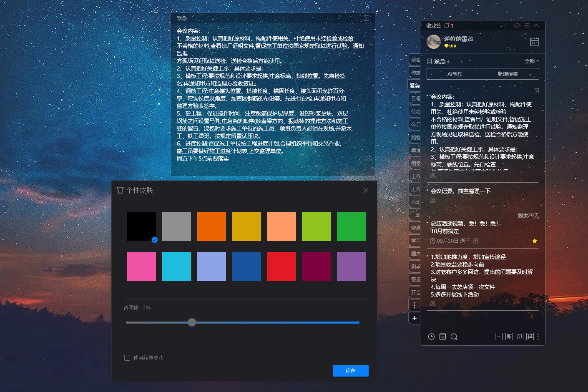Open the completed-items check icon in bottom toolbar
This screenshot has width=588, height=392.
442,337
